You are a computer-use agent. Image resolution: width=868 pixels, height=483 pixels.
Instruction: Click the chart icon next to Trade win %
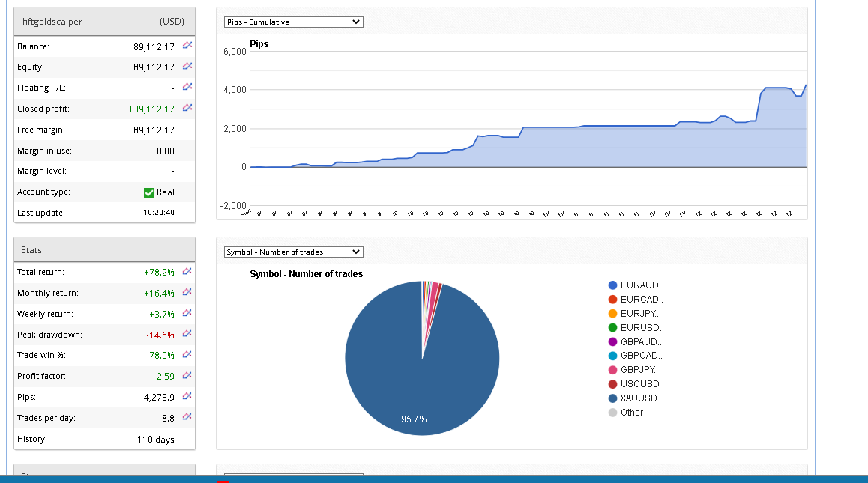(187, 355)
